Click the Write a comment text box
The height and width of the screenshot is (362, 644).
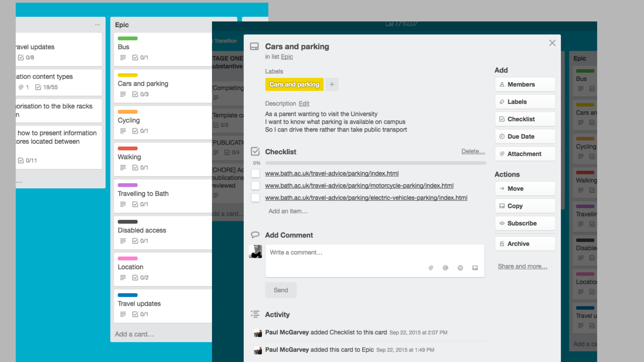pos(375,261)
